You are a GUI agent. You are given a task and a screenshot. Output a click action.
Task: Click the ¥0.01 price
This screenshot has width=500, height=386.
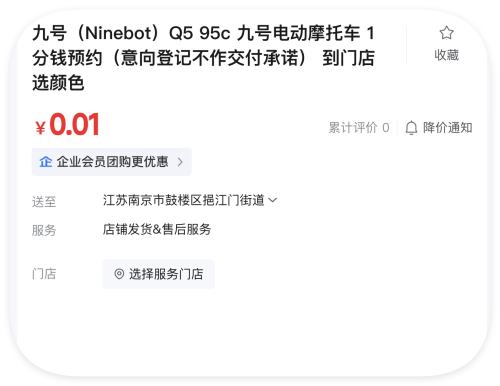[68, 125]
